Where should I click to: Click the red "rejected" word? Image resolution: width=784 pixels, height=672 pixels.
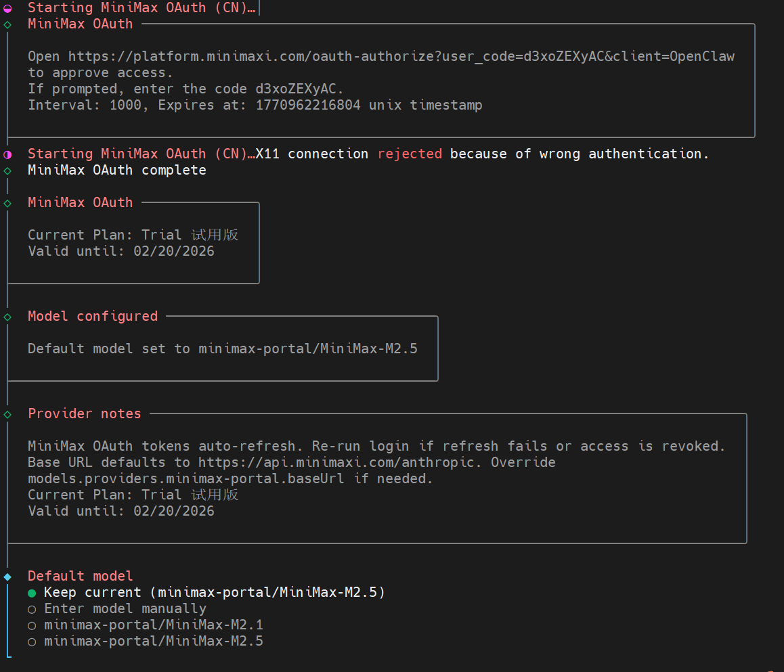(x=410, y=154)
